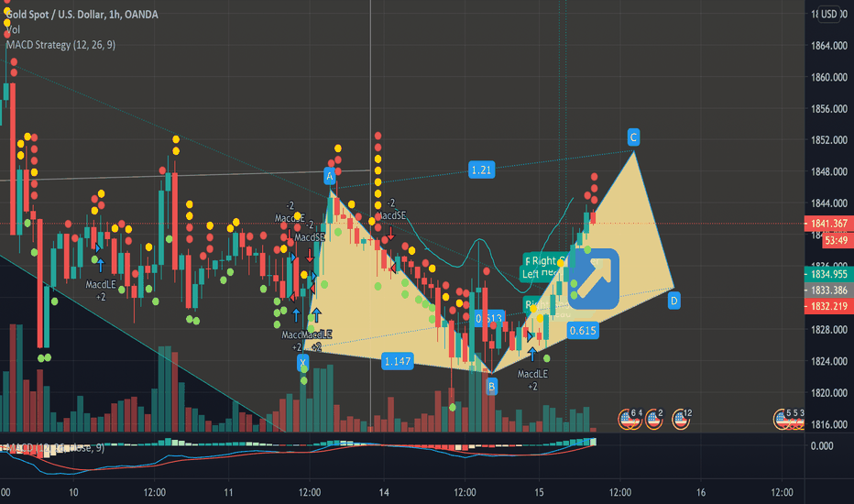Click the 1.21 ratio label
Image resolution: width=854 pixels, height=504 pixels.
481,170
